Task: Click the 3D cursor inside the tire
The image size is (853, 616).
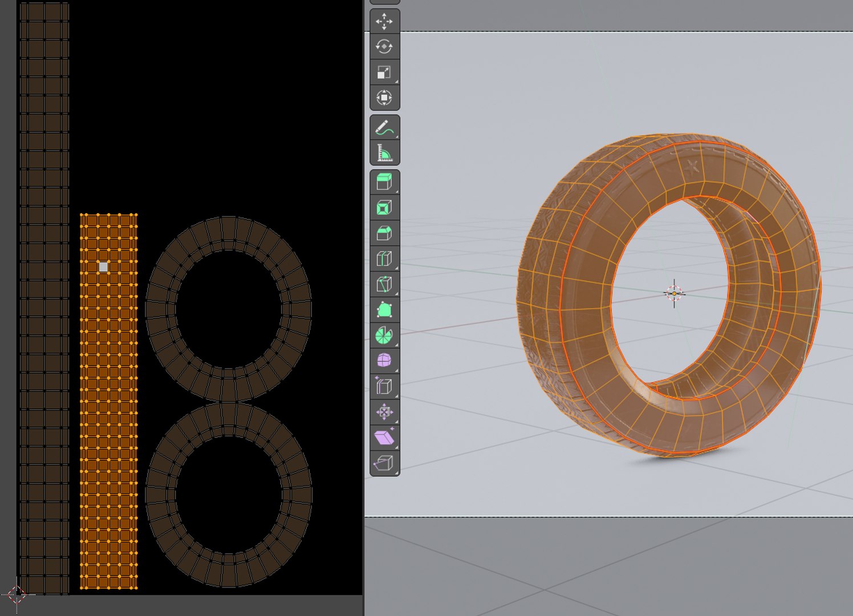Action: point(675,294)
